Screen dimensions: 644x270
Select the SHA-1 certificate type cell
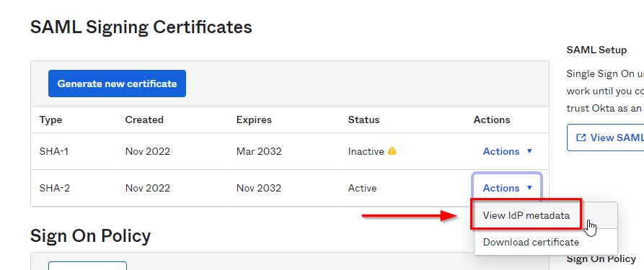click(x=54, y=151)
